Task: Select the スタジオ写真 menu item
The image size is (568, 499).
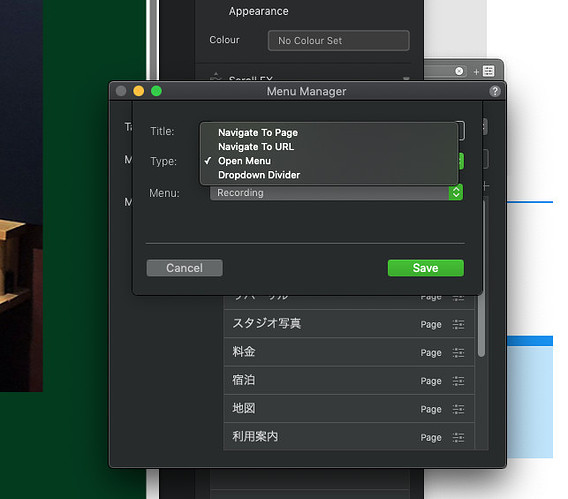Action: click(349, 324)
